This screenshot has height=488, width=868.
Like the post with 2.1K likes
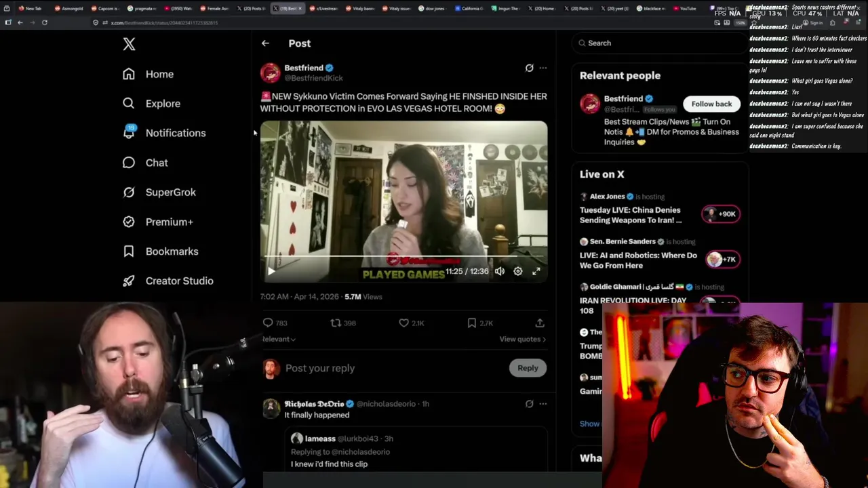[411, 323]
